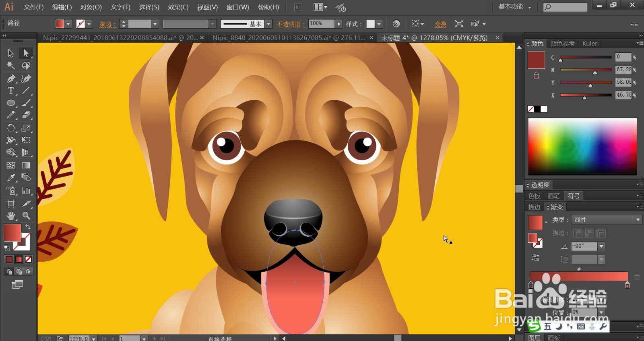
Task: Open fill color dropdown in control bar
Action: [68, 24]
